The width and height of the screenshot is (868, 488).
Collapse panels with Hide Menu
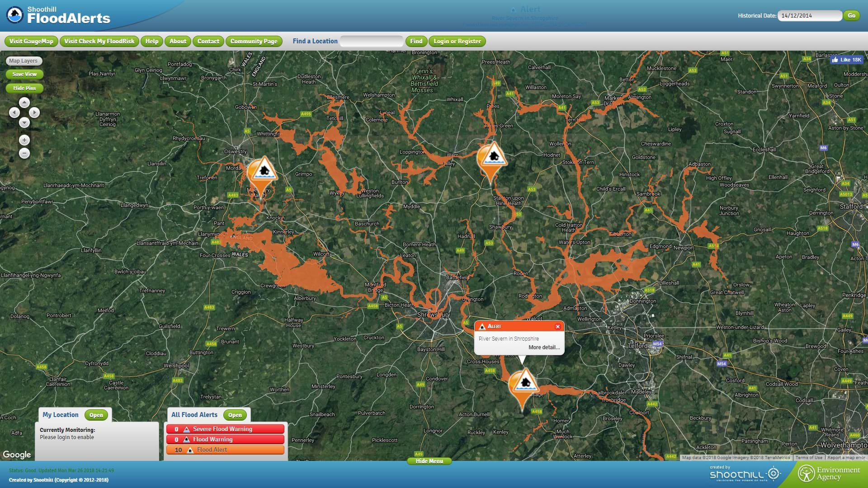429,461
